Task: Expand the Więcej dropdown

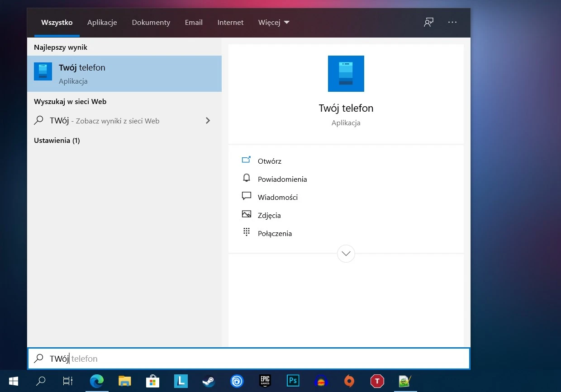Action: (x=274, y=22)
